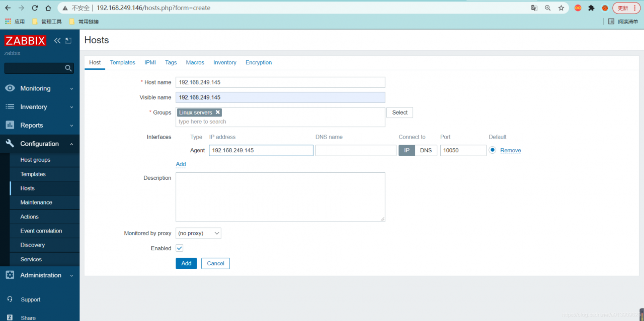
Task: Click the ZABBIX logo
Action: (x=25, y=41)
